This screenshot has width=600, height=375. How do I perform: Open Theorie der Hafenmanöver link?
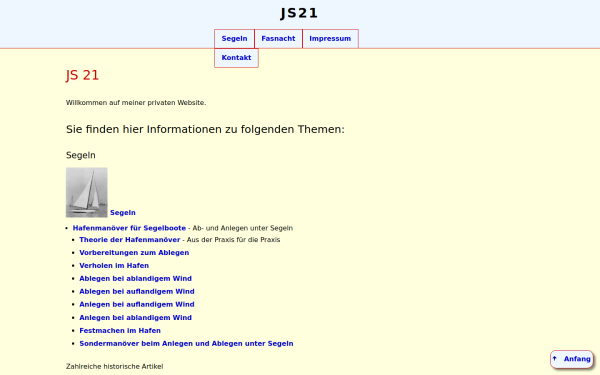coord(130,240)
